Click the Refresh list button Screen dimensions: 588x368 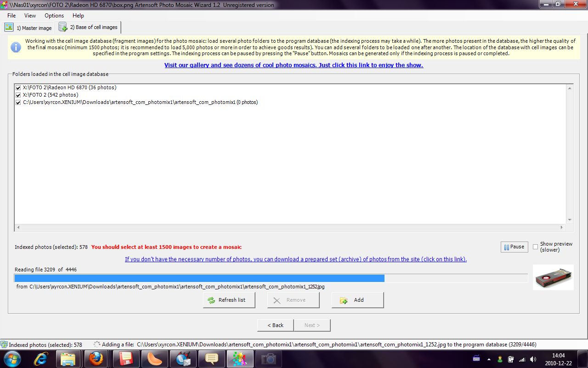229,300
